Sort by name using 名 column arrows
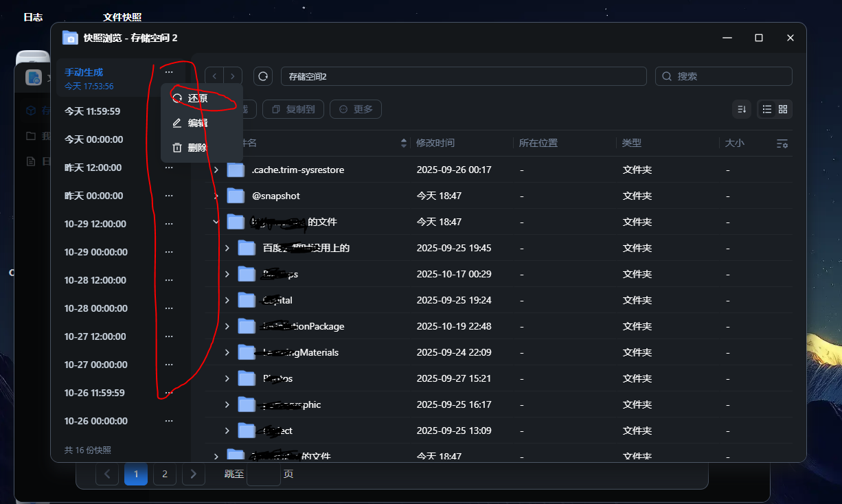The width and height of the screenshot is (842, 504). click(404, 144)
